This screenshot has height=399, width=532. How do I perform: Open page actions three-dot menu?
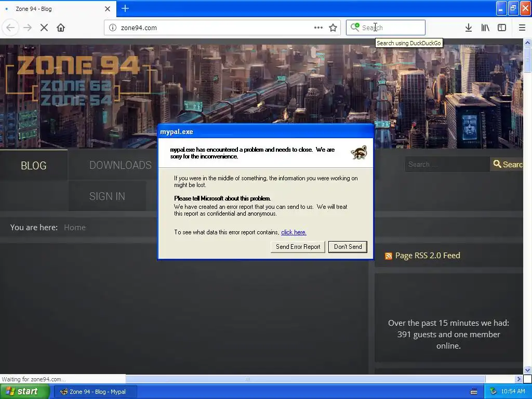pos(318,28)
